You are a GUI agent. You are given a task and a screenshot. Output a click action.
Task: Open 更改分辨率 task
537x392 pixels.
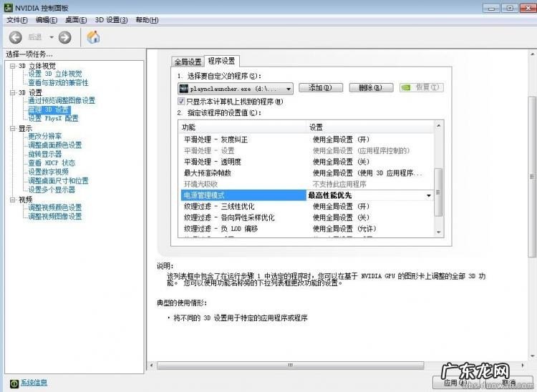[45, 136]
